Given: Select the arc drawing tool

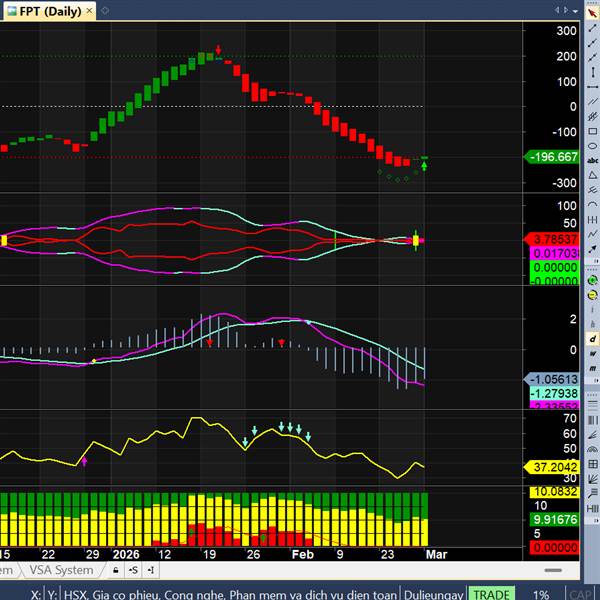Looking at the screenshot, I should pos(592,205).
